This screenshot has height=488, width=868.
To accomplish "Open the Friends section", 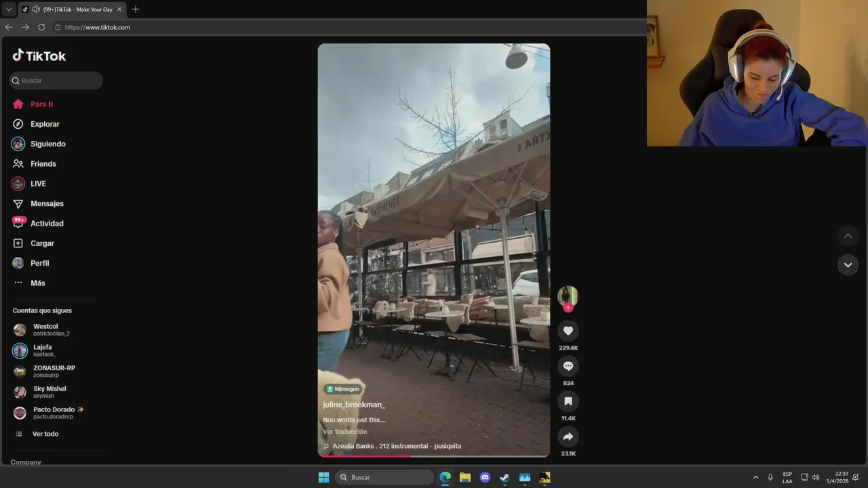I will (34, 164).
